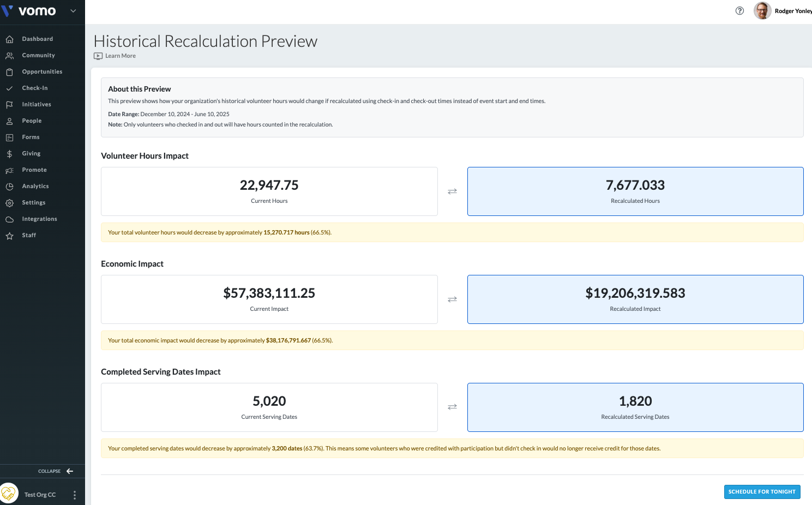Click the Integrations cloud icon
This screenshot has height=505, width=812.
[x=9, y=219]
